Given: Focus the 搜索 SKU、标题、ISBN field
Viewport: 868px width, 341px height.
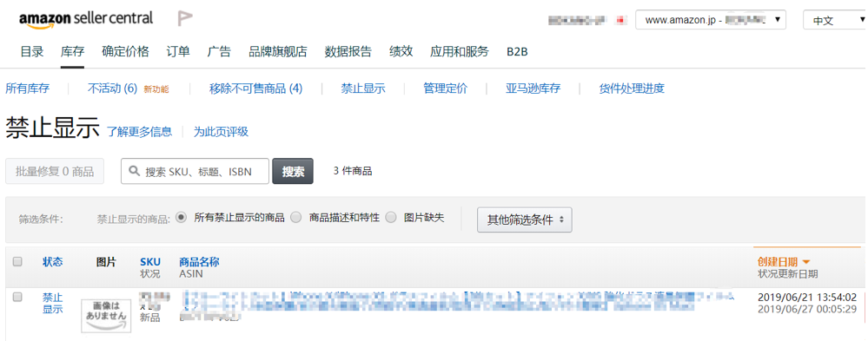Looking at the screenshot, I should pos(195,171).
